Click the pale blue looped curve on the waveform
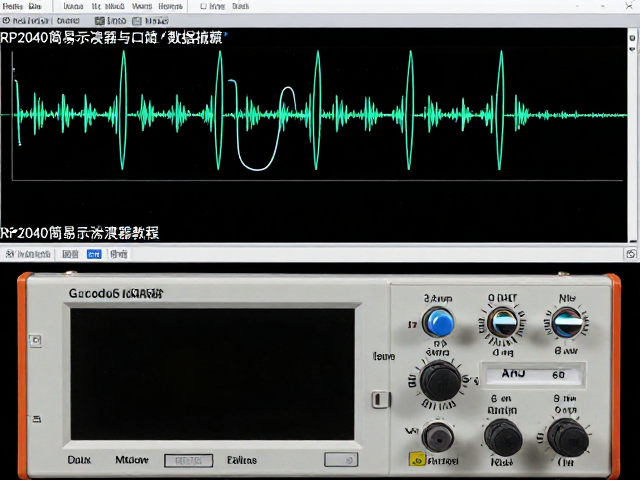 coord(263,124)
